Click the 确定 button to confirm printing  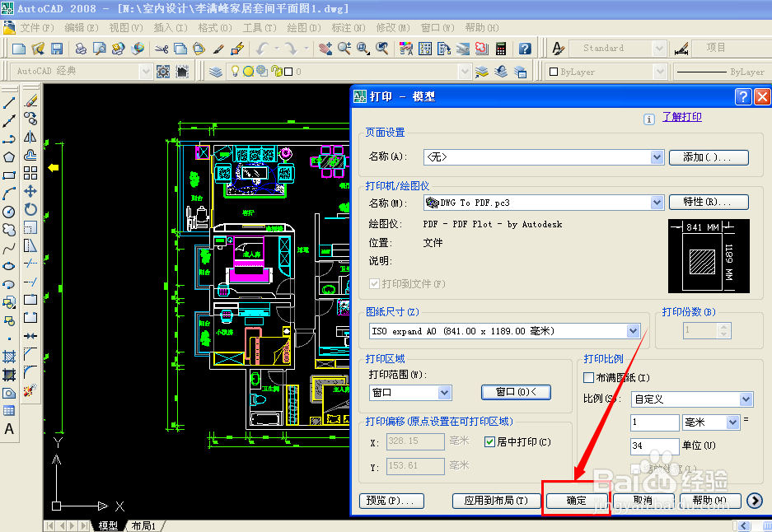point(575,501)
